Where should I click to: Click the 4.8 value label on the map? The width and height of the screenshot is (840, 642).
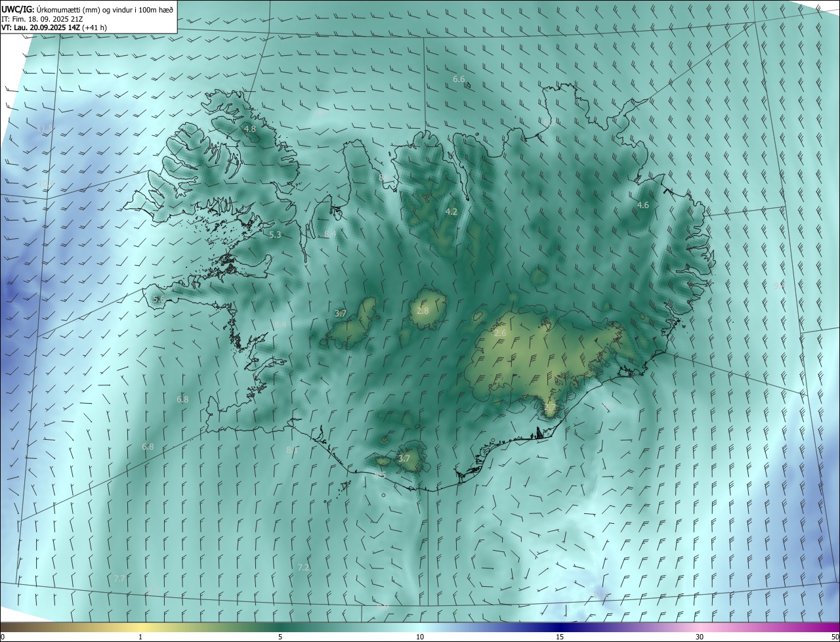coord(250,129)
